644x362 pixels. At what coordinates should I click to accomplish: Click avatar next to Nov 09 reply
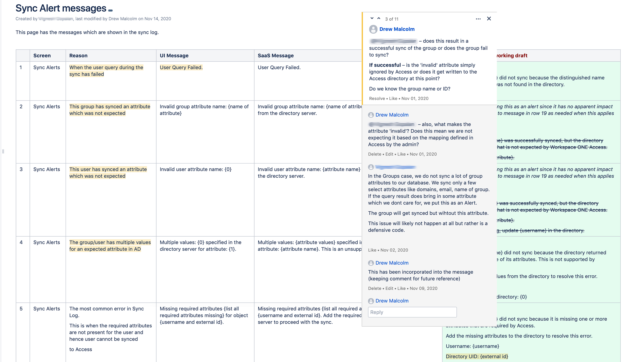coord(371,263)
